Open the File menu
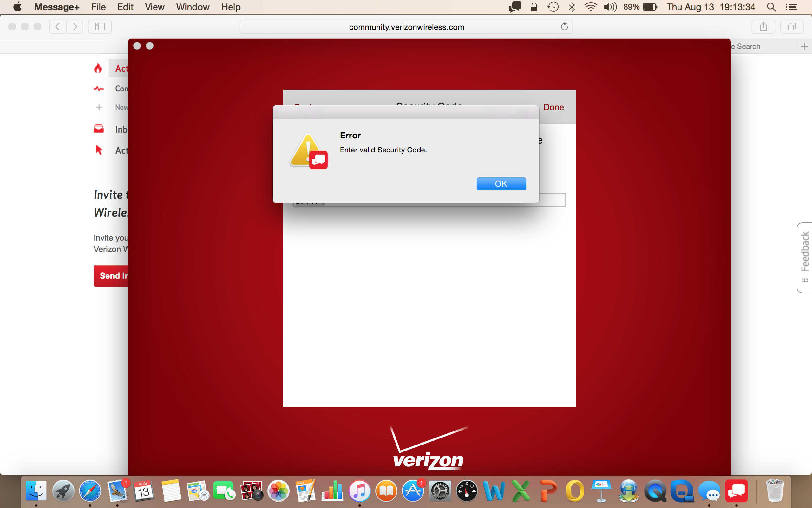The image size is (812, 508). [x=98, y=7]
